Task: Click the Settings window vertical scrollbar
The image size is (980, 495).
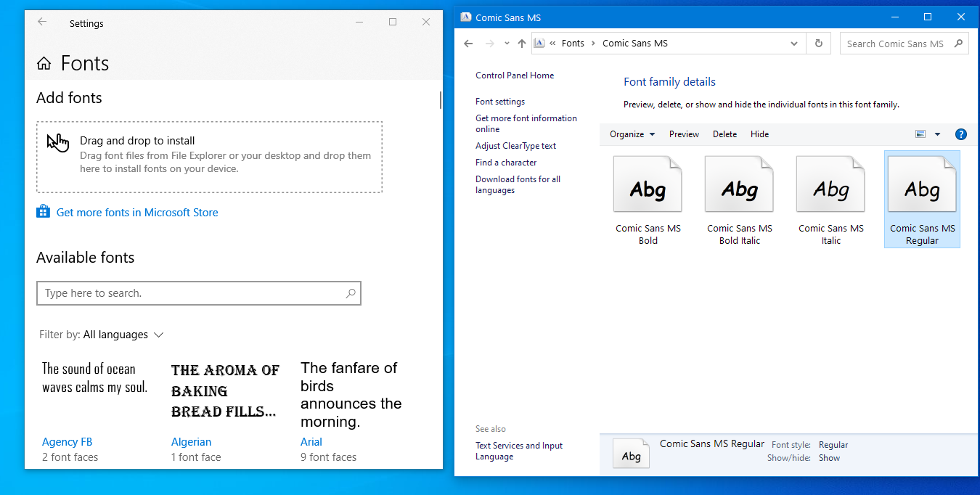Action: pos(441,99)
